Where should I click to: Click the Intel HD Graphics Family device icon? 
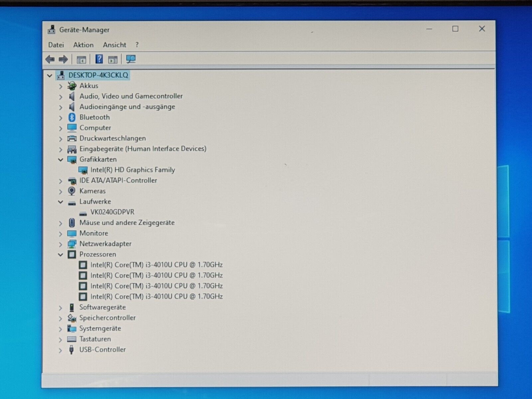83,170
